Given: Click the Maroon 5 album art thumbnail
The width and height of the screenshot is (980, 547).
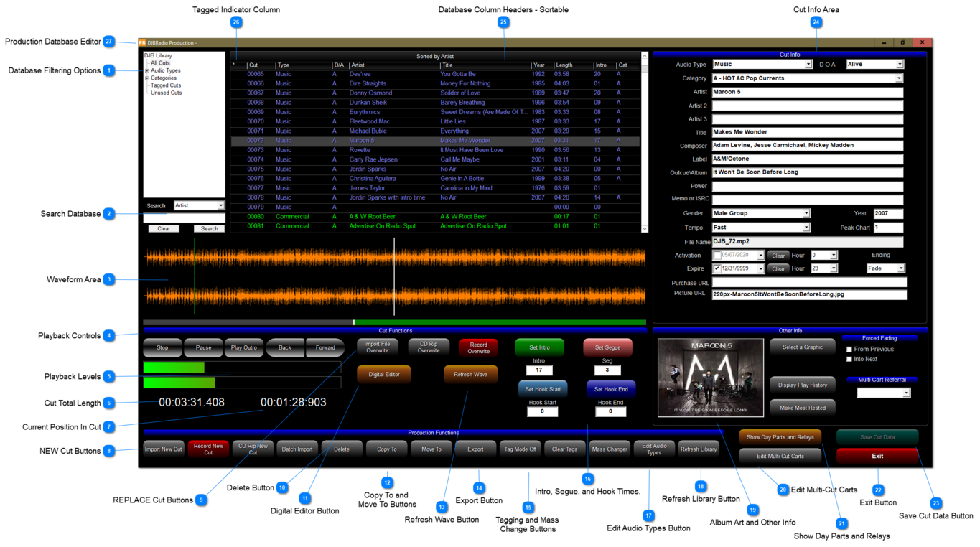Looking at the screenshot, I should tap(711, 378).
